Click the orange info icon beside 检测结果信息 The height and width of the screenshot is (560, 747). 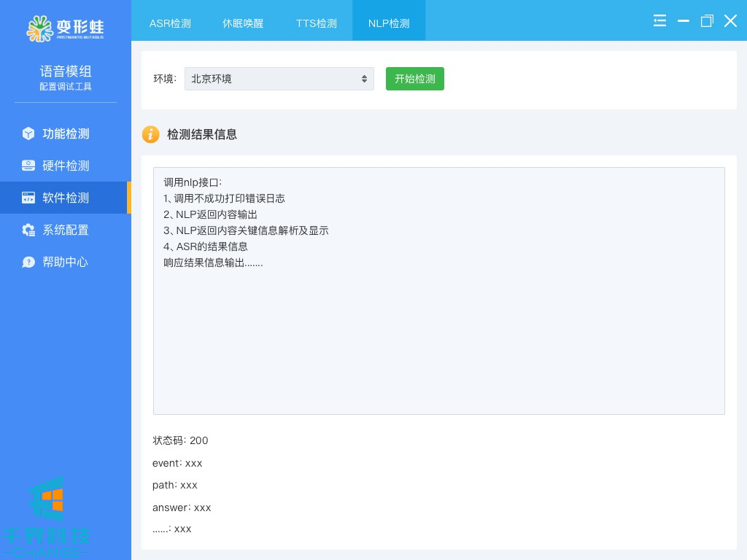(150, 134)
